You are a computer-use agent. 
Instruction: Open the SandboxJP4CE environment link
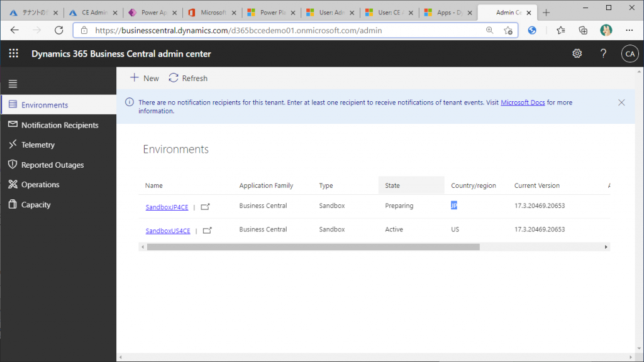coord(167,207)
